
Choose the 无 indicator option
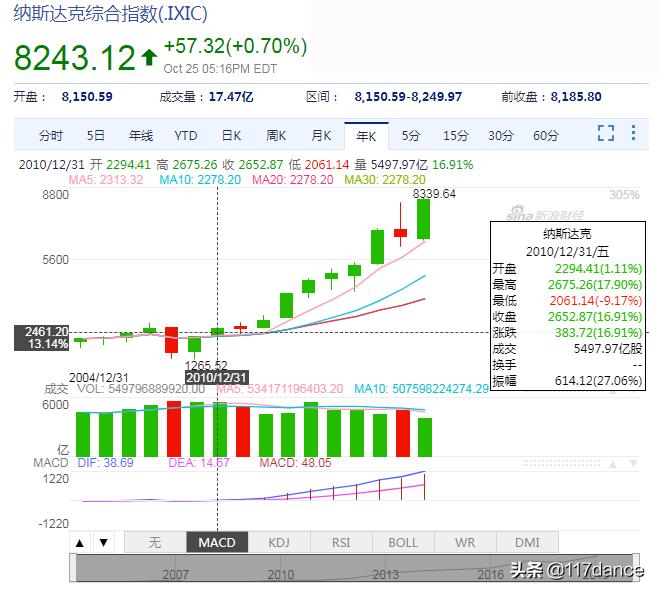tap(155, 542)
